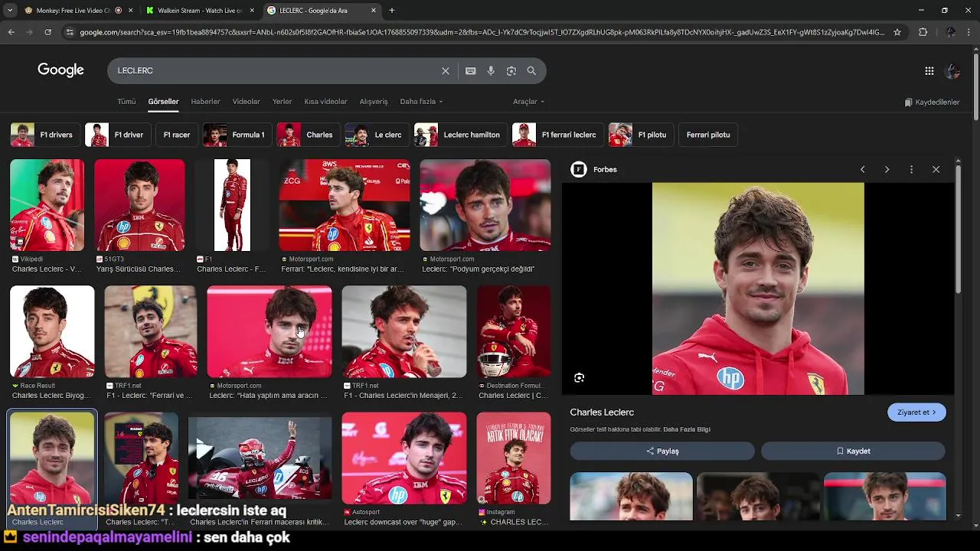Viewport: 980px width, 551px height.
Task: Filter by F1 drivers chip
Action: pyautogui.click(x=44, y=135)
